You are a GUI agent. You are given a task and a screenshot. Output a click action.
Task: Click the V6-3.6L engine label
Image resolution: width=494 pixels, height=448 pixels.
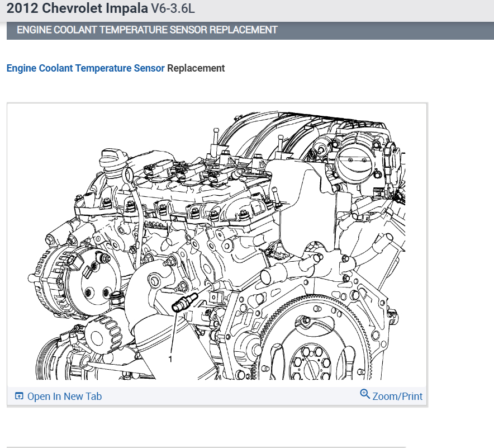tap(173, 8)
